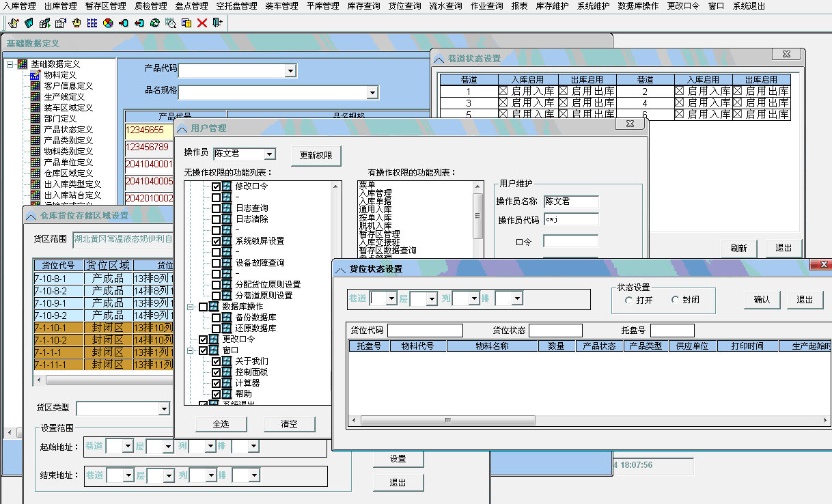Open the 货区类型 dropdown

click(163, 408)
